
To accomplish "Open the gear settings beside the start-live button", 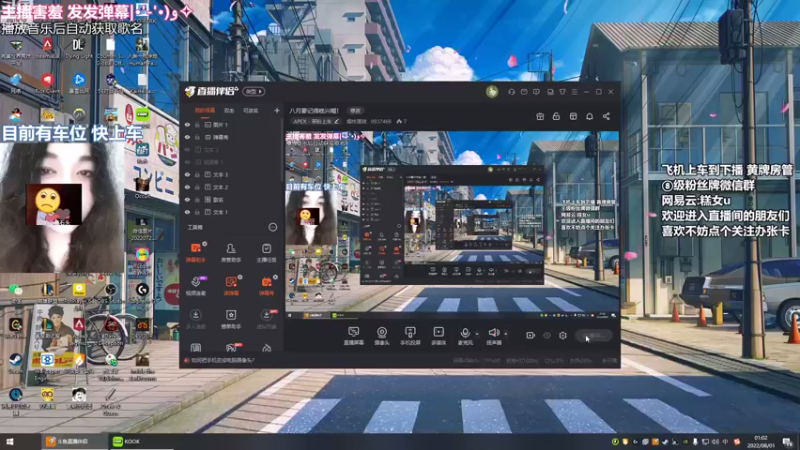I will 563,335.
